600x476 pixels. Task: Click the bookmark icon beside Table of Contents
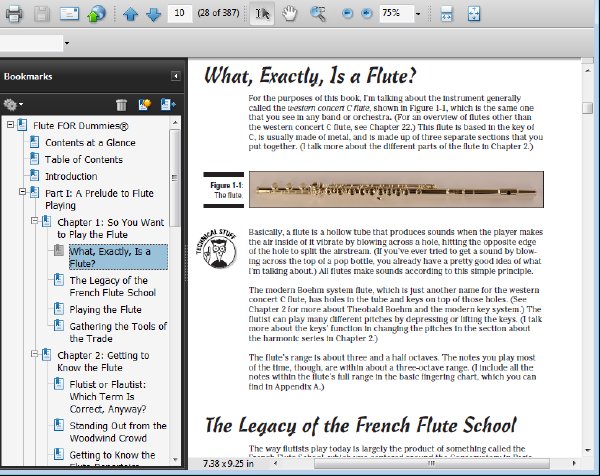(34, 158)
